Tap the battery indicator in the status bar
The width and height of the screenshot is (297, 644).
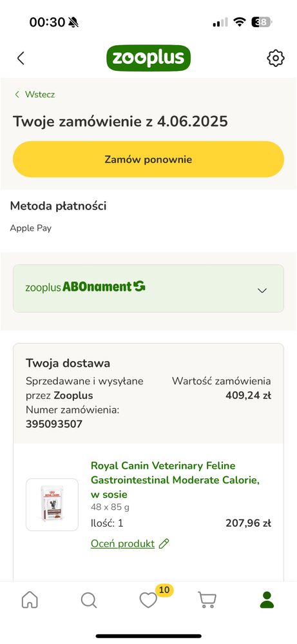[262, 22]
